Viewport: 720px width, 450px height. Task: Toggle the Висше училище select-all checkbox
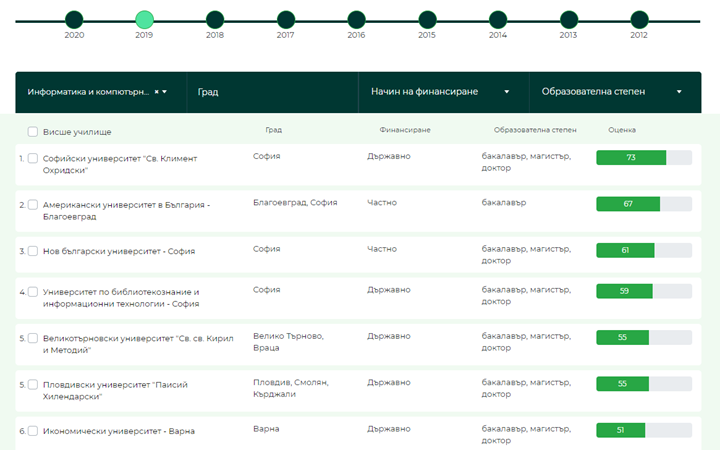33,131
